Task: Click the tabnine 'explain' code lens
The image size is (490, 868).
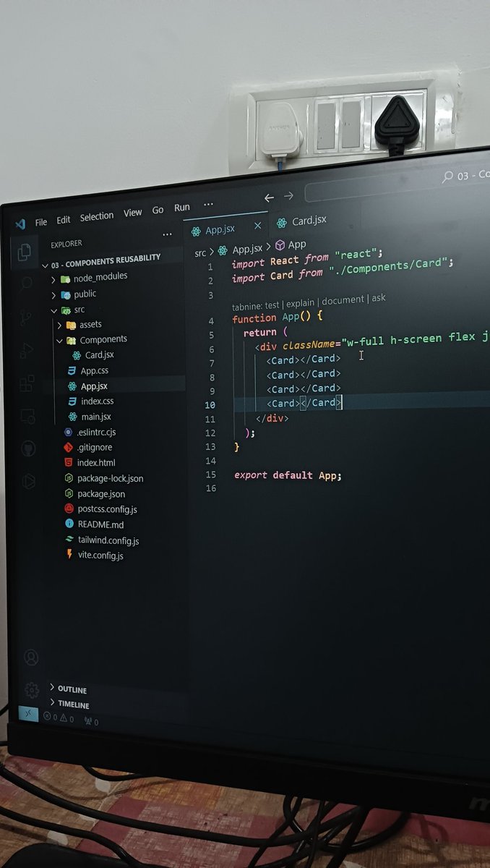Action: pyautogui.click(x=300, y=303)
